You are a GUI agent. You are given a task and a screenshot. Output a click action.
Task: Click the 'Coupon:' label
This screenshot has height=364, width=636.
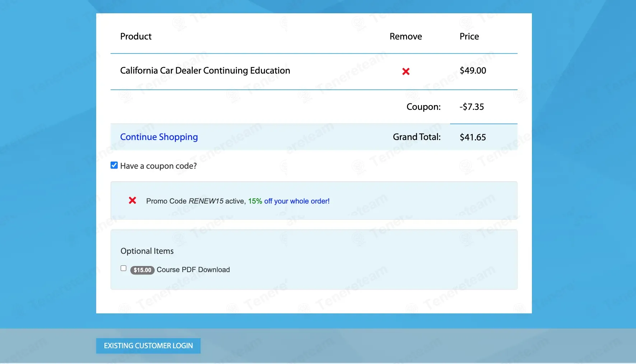(423, 107)
